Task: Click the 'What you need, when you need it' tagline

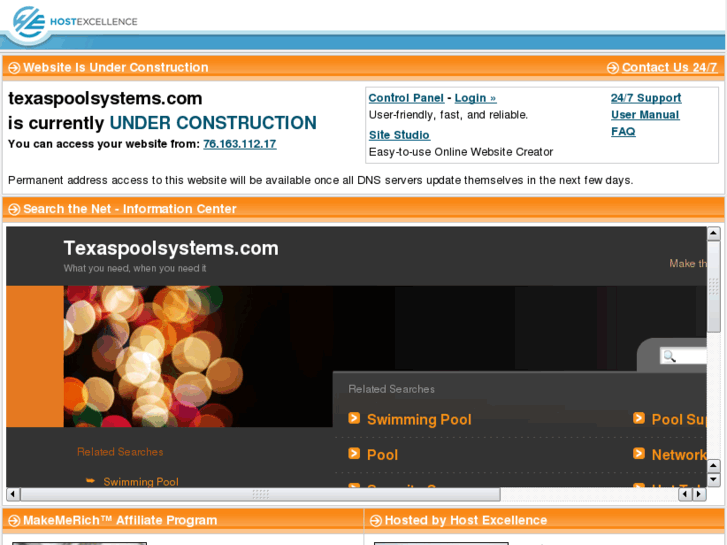Action: (135, 268)
